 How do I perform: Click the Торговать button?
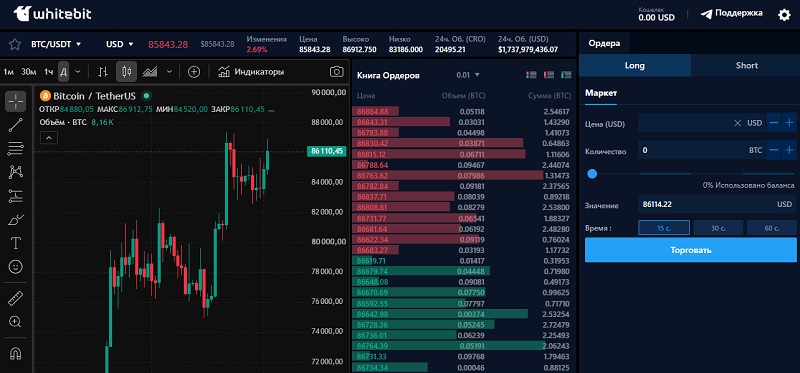point(690,250)
